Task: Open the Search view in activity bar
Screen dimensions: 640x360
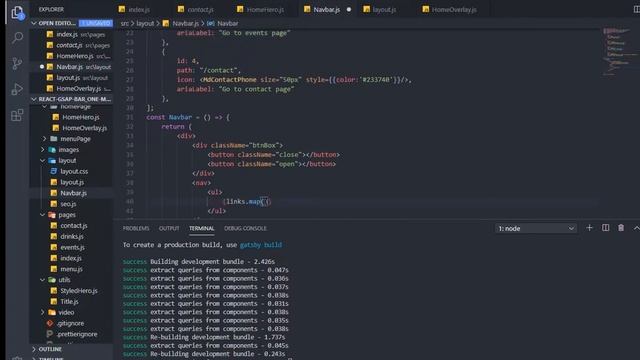Action: (x=17, y=38)
